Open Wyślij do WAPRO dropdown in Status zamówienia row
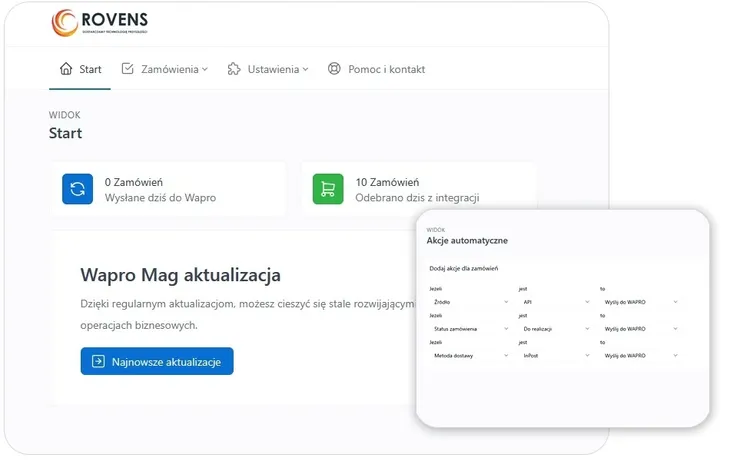Image resolution: width=730 pixels, height=461 pixels. click(640, 329)
